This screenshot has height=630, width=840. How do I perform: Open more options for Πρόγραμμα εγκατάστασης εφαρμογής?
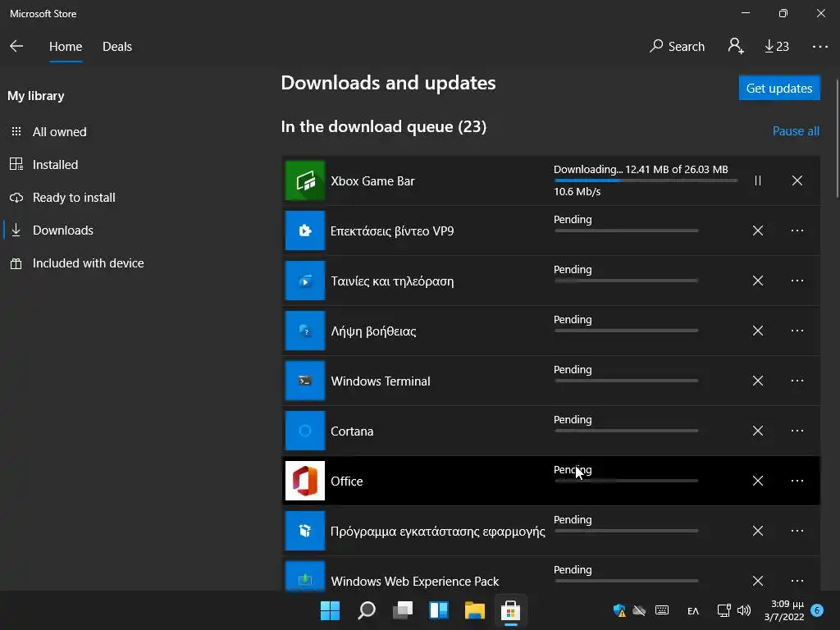[x=797, y=531]
